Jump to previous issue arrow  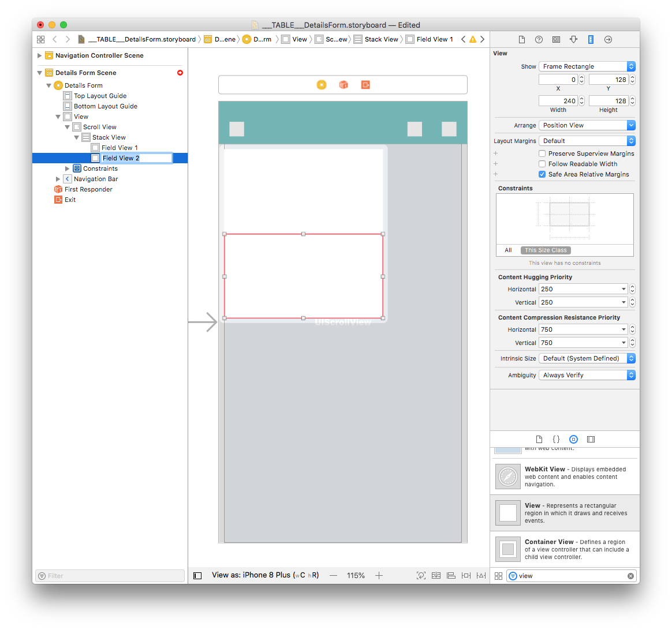[x=463, y=39]
